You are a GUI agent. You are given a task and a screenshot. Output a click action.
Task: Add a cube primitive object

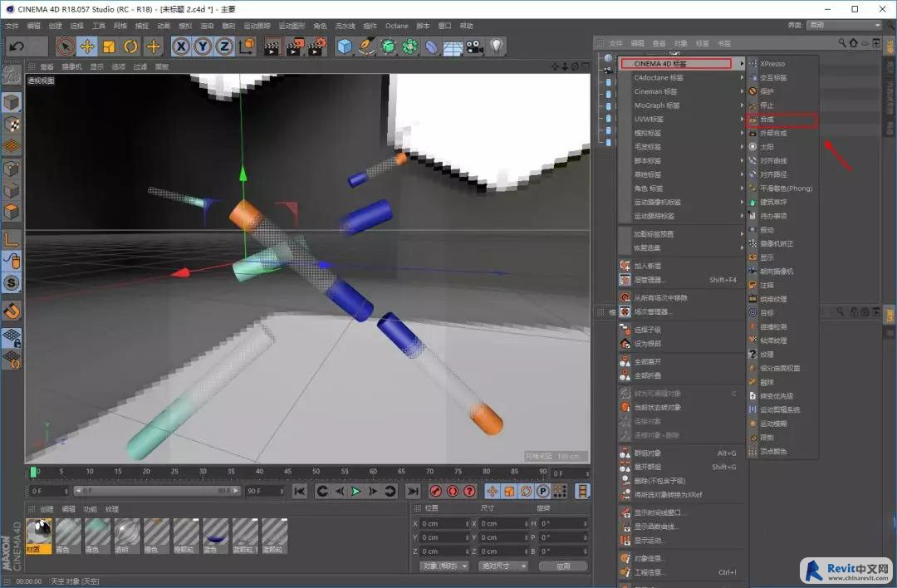click(345, 47)
